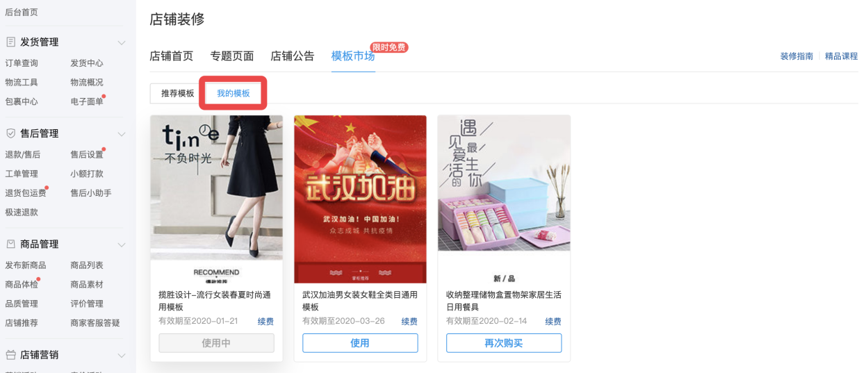Click 再次购买 for storage box template

pyautogui.click(x=504, y=343)
